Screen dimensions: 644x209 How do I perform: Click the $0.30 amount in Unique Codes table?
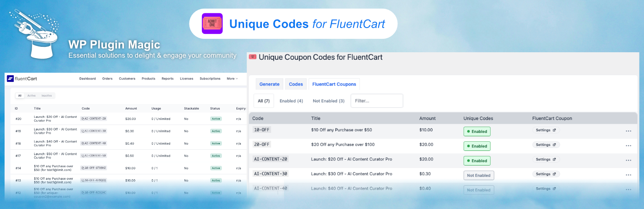coord(425,174)
